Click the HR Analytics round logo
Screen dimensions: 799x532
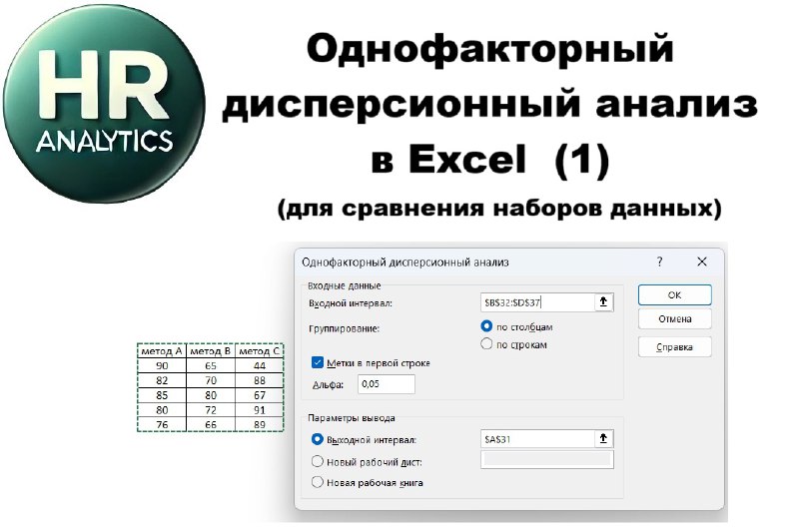[x=105, y=105]
